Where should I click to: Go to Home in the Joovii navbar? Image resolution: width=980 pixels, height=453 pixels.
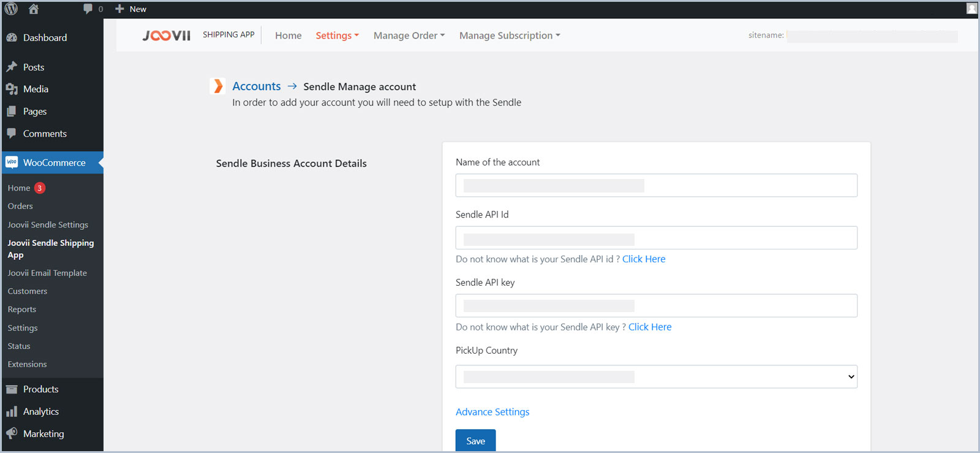288,36
